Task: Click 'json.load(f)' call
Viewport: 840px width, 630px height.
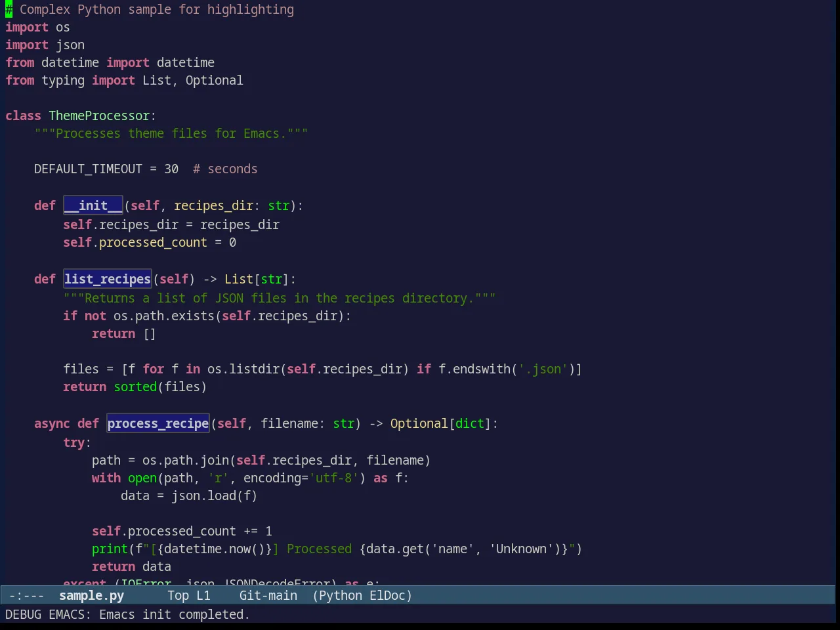Action: [x=214, y=495]
